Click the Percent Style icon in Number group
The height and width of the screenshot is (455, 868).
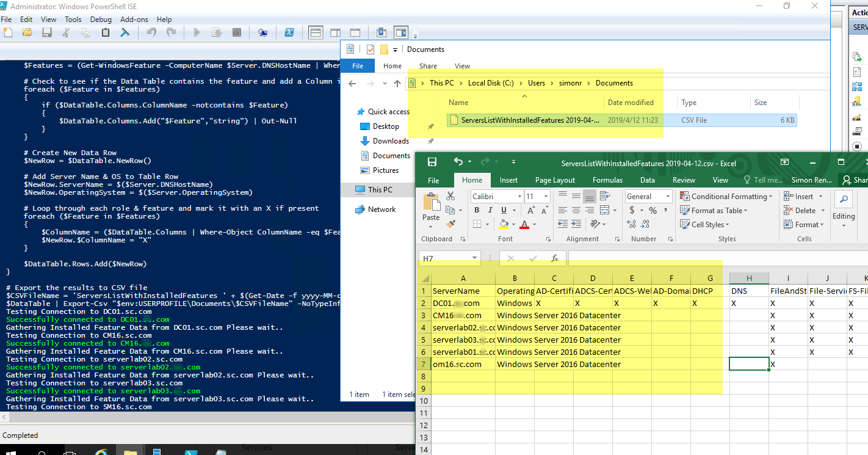[653, 210]
